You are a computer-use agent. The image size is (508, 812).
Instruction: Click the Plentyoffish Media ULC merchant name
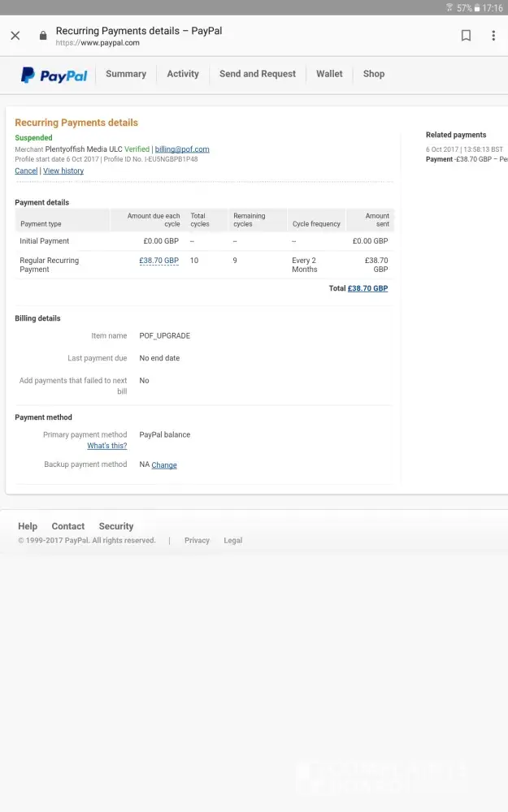[x=84, y=149]
